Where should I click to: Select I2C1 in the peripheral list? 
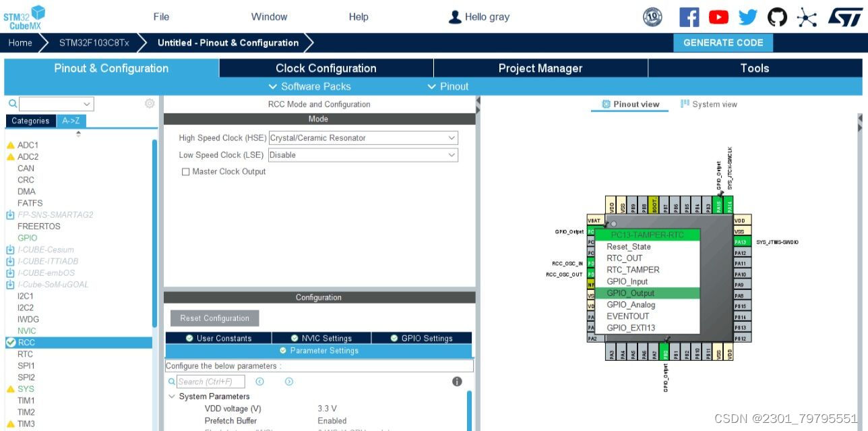[x=26, y=296]
